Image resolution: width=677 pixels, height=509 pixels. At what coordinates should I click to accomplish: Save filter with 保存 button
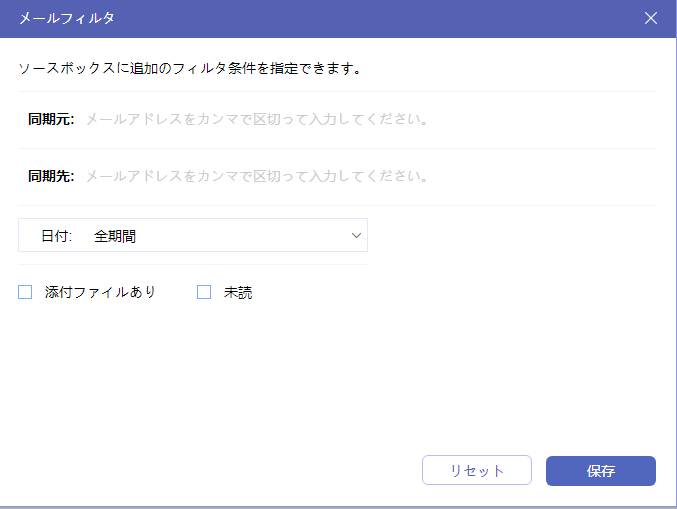(600, 470)
